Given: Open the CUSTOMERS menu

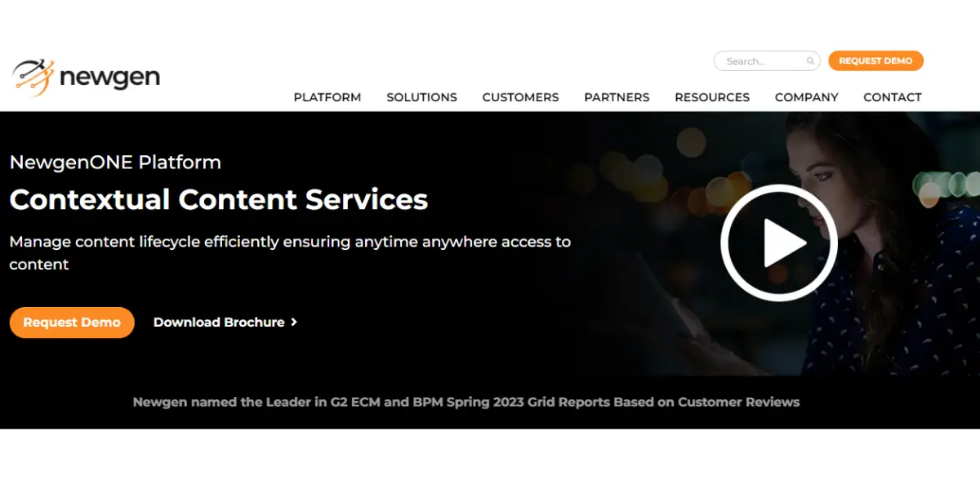Looking at the screenshot, I should click(520, 97).
